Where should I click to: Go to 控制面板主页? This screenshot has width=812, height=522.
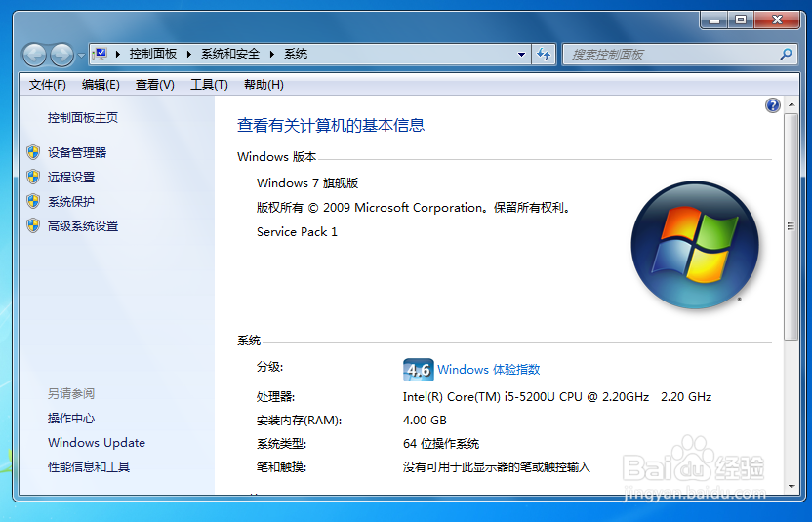click(83, 118)
